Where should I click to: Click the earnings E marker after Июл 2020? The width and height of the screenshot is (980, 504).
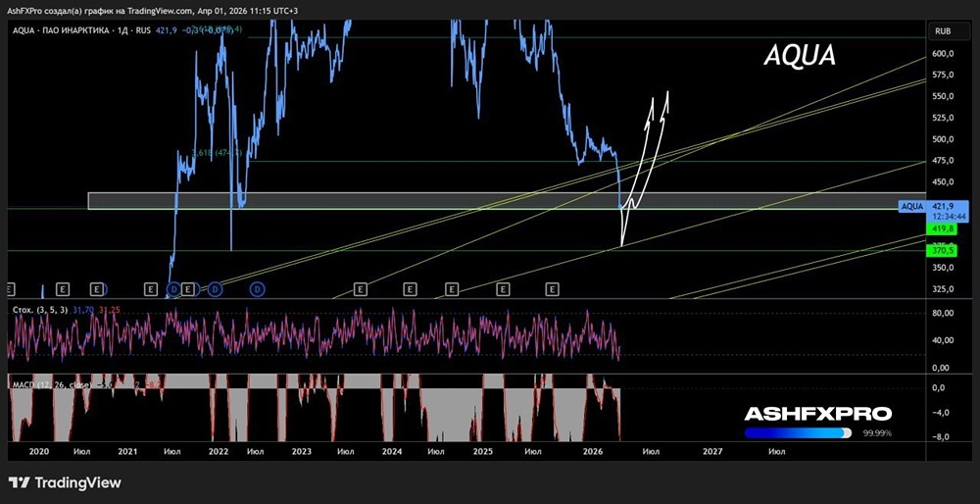point(96,289)
